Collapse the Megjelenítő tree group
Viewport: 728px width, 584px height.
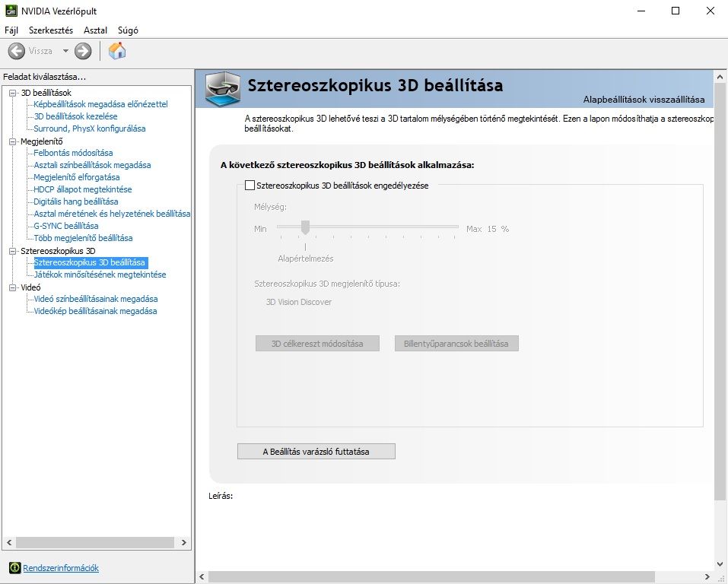point(12,141)
